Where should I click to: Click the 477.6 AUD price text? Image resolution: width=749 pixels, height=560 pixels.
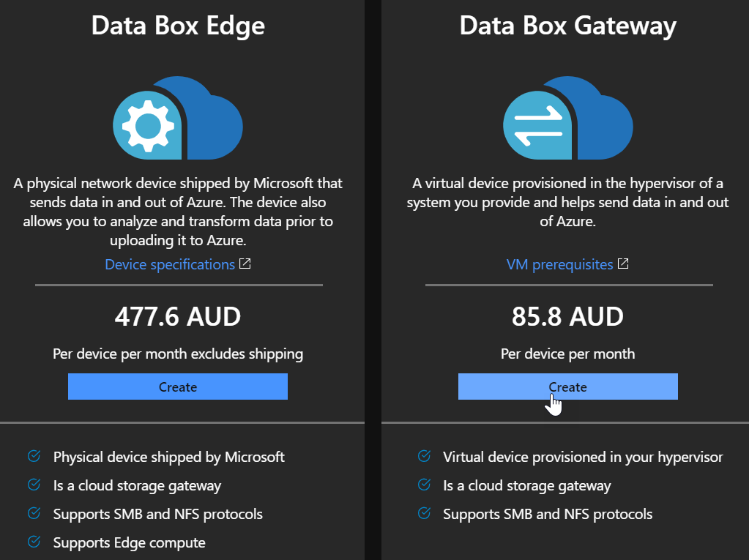(178, 317)
